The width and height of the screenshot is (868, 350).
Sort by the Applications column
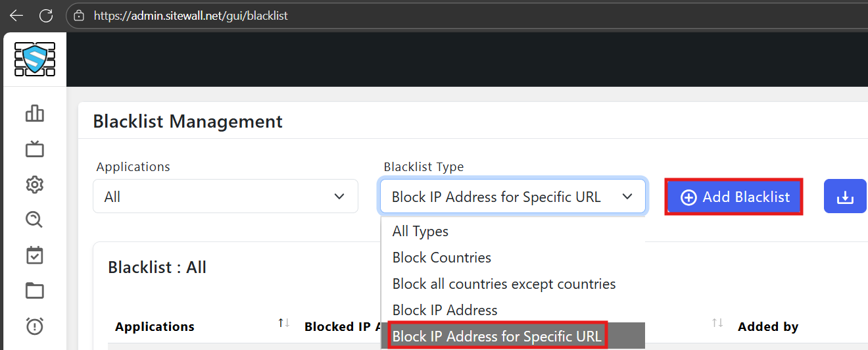[x=283, y=323]
